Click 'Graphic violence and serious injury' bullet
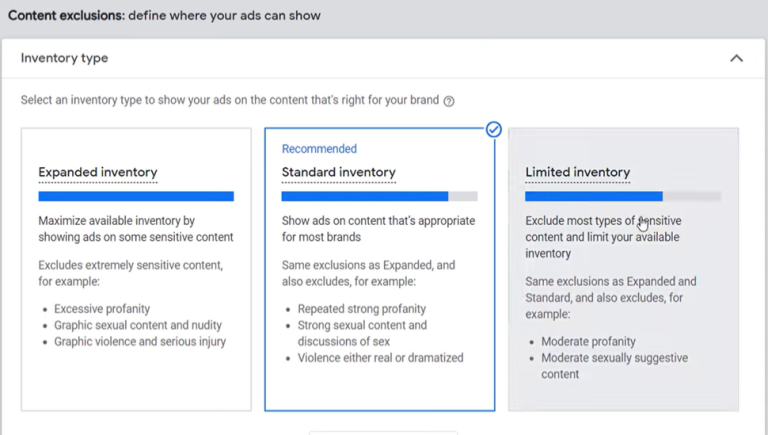The height and width of the screenshot is (435, 768). click(140, 341)
